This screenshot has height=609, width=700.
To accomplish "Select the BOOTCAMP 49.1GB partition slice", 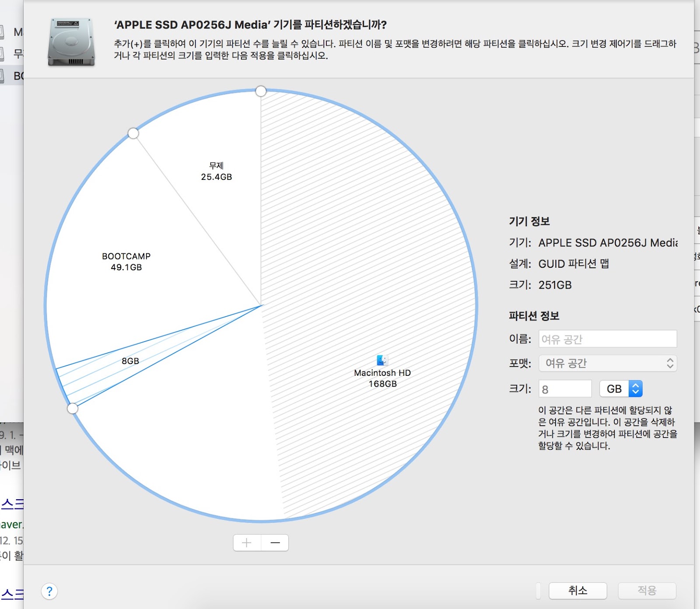I will pos(126,262).
